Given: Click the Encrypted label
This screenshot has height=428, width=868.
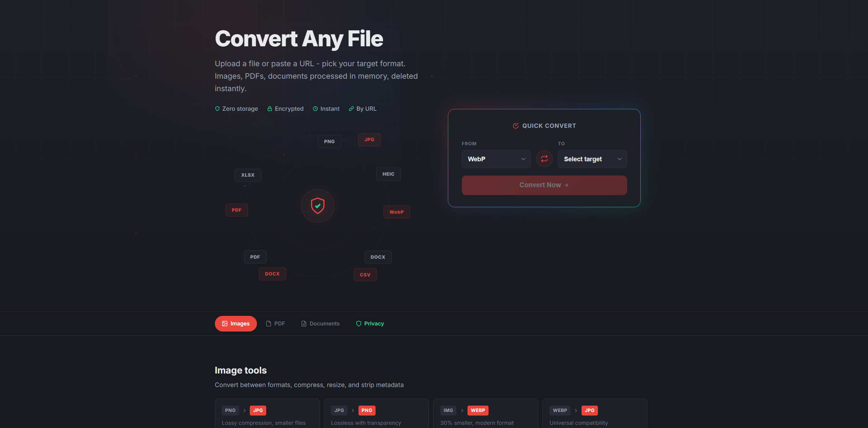Looking at the screenshot, I should (289, 109).
